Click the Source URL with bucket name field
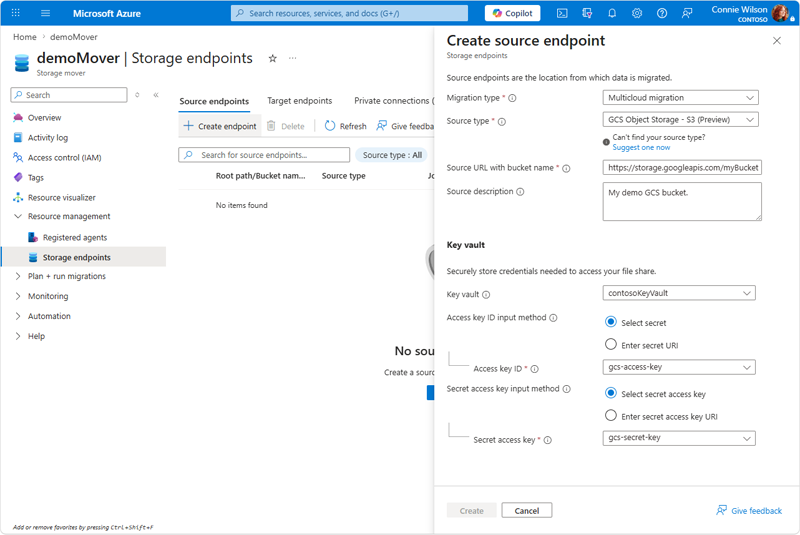Screen dimensions: 800x535 tap(682, 168)
